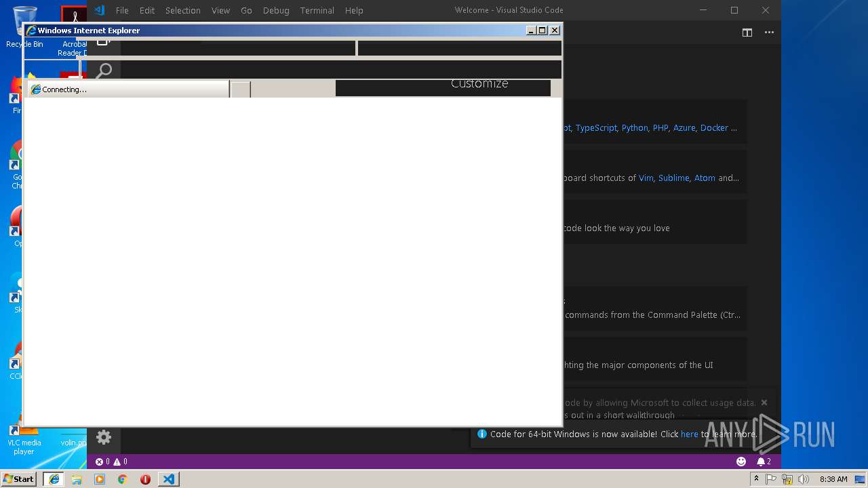Image resolution: width=868 pixels, height=488 pixels.
Task: Show hidden system tray icons
Action: tap(756, 479)
